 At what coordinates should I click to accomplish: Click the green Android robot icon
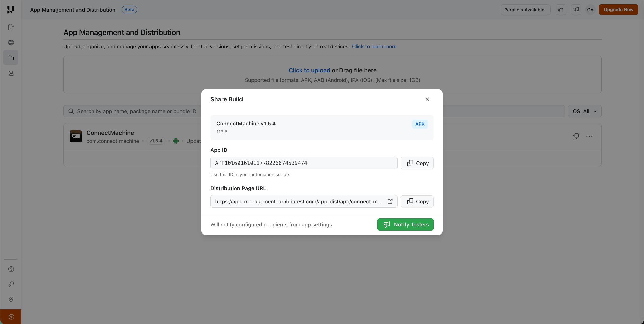pos(176,141)
